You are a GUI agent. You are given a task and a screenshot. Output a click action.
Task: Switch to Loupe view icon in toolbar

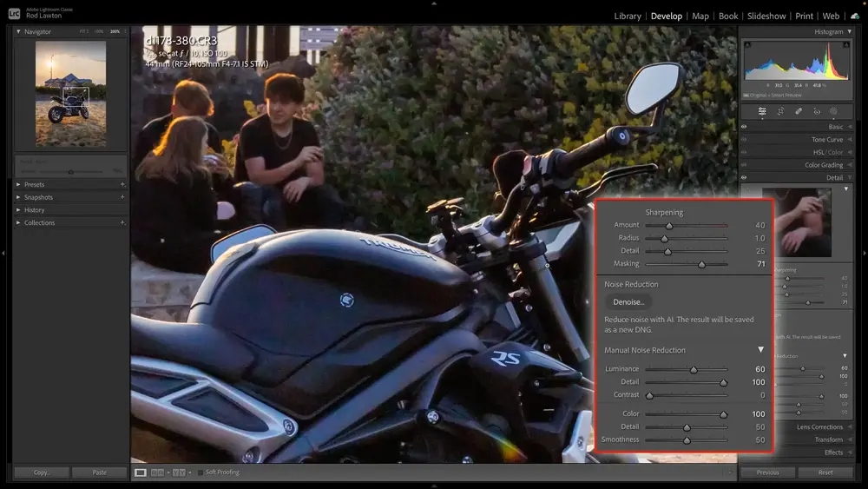coord(141,472)
